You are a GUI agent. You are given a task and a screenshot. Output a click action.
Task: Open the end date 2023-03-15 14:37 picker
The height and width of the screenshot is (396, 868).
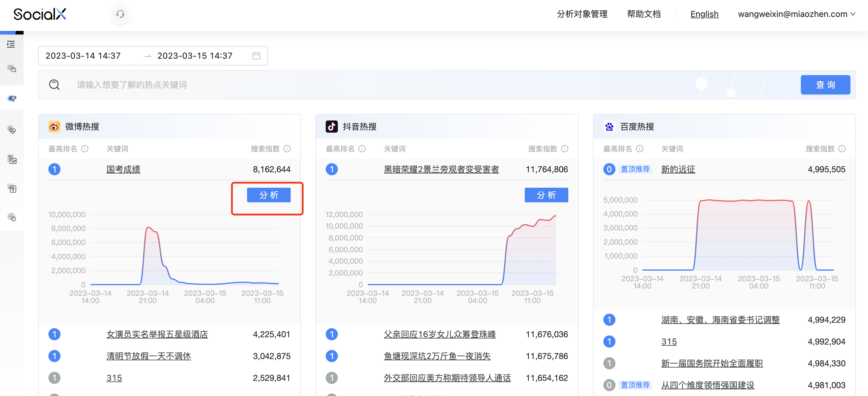[x=195, y=56]
